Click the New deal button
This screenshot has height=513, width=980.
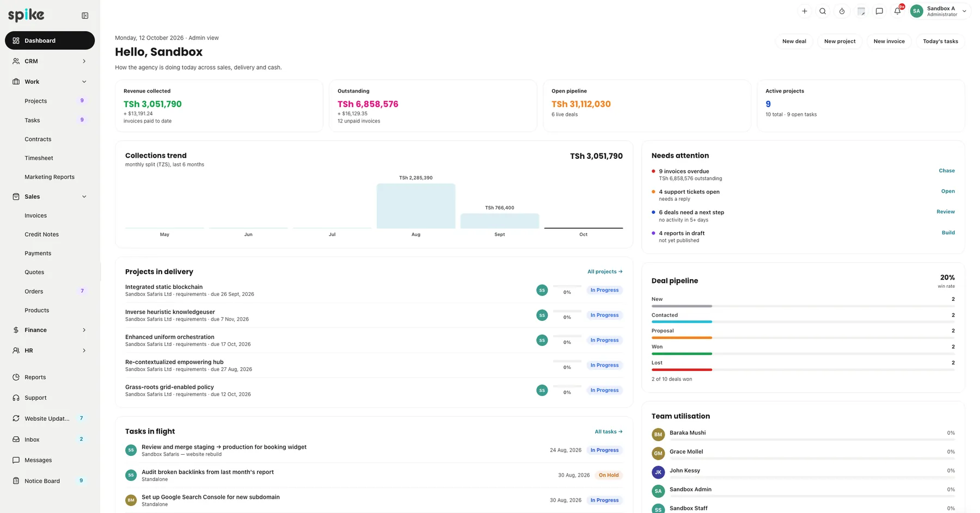(794, 41)
